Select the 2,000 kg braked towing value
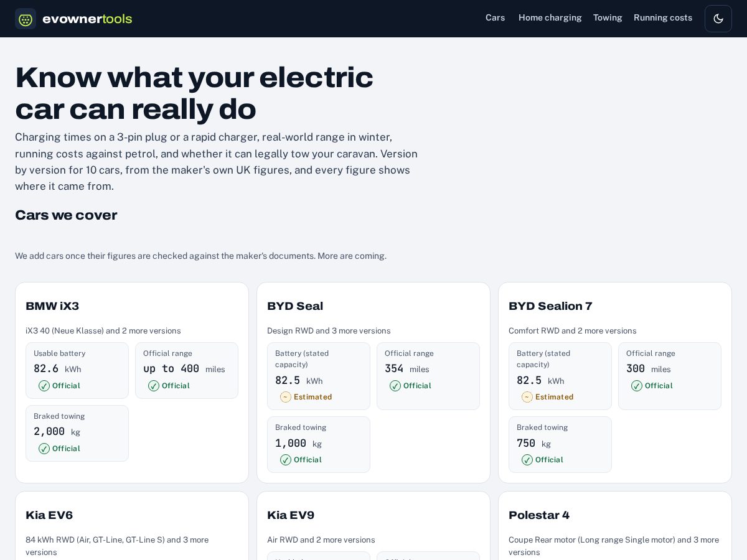This screenshot has height=560, width=747. pos(57,431)
